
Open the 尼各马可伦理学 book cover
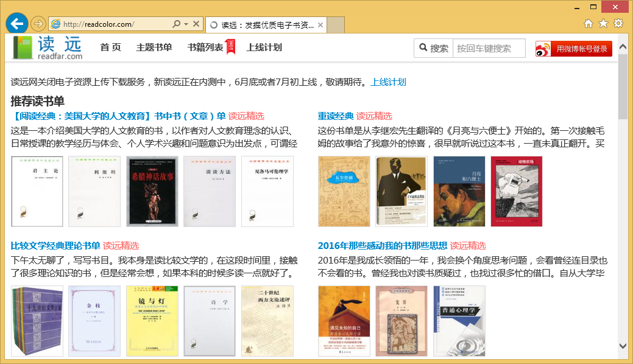pyautogui.click(x=267, y=191)
